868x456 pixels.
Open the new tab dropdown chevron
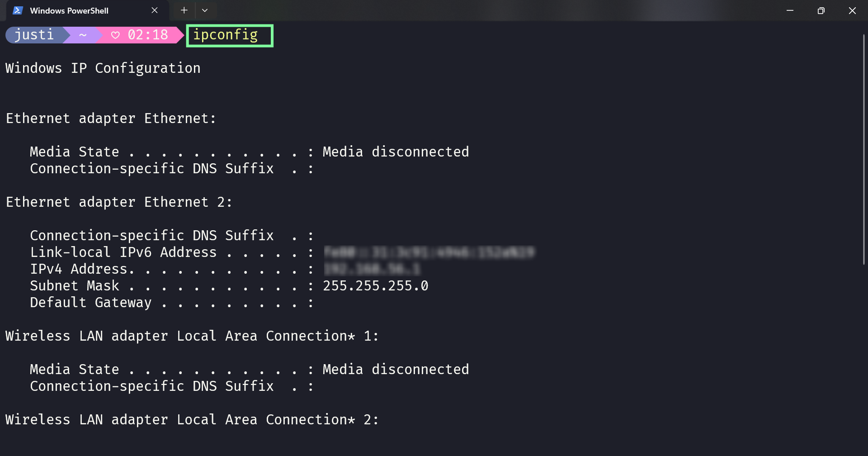tap(205, 10)
